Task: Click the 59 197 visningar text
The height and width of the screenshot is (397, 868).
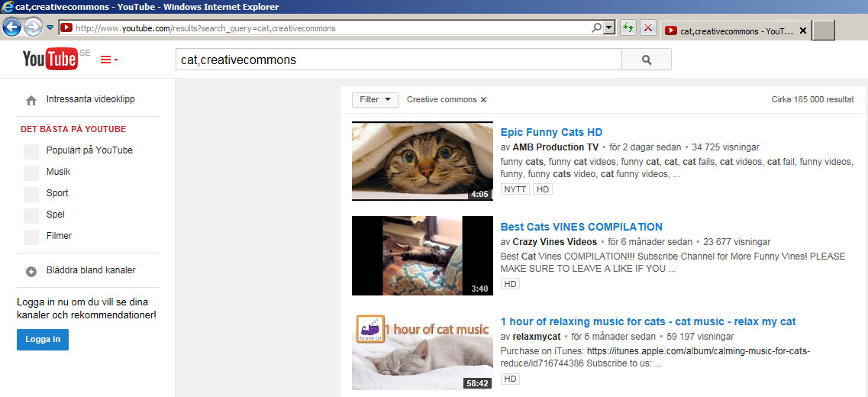Action: pos(700,337)
